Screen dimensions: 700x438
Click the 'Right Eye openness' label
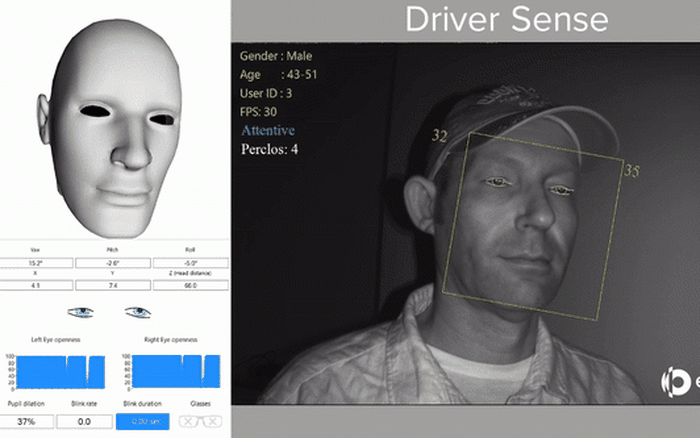pos(171,340)
